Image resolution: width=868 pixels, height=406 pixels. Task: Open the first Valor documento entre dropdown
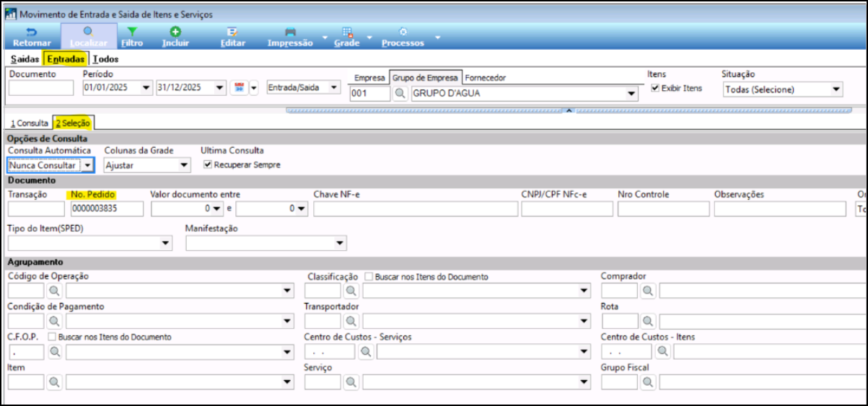[218, 209]
